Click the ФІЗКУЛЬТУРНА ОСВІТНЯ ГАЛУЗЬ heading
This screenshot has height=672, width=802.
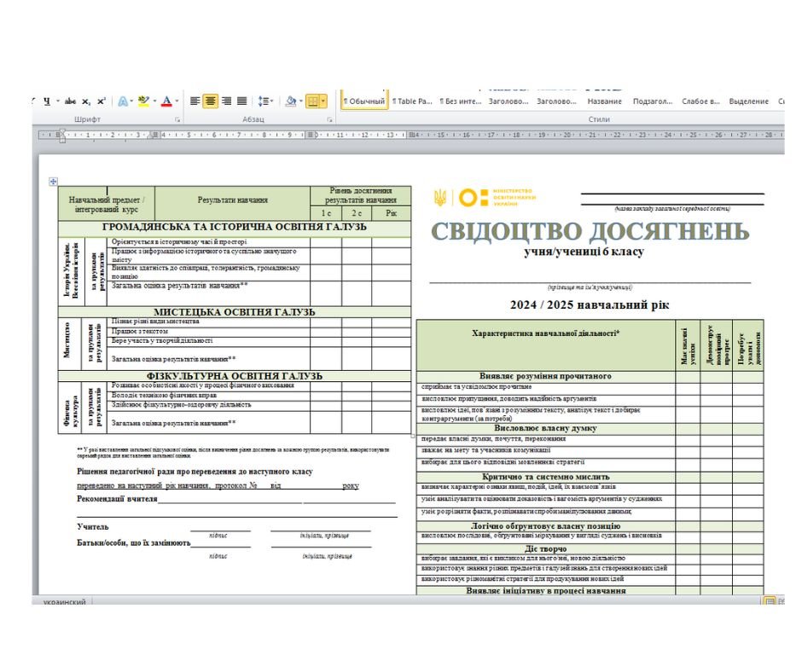click(235, 376)
